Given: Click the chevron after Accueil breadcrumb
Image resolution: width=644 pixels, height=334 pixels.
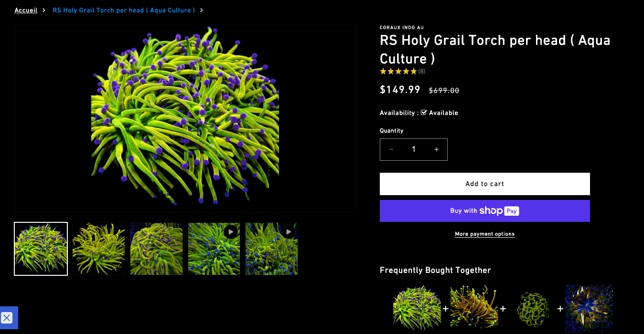Looking at the screenshot, I should [x=43, y=10].
